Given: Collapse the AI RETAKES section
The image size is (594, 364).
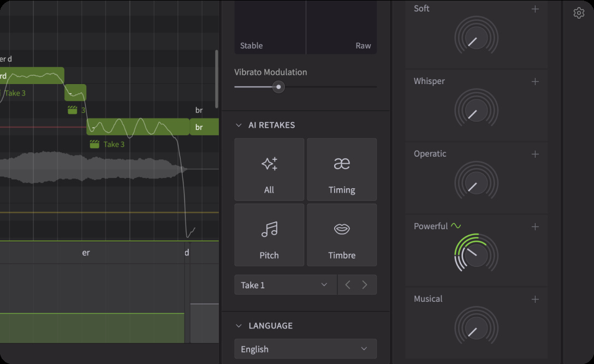Looking at the screenshot, I should point(238,124).
